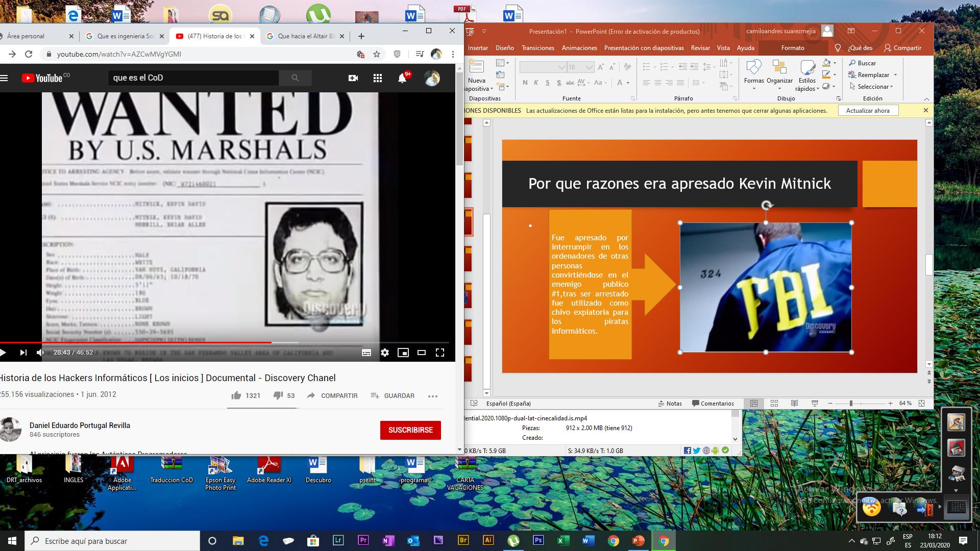Click the YouTube search magnifier button
Image resolution: width=980 pixels, height=551 pixels.
point(295,78)
